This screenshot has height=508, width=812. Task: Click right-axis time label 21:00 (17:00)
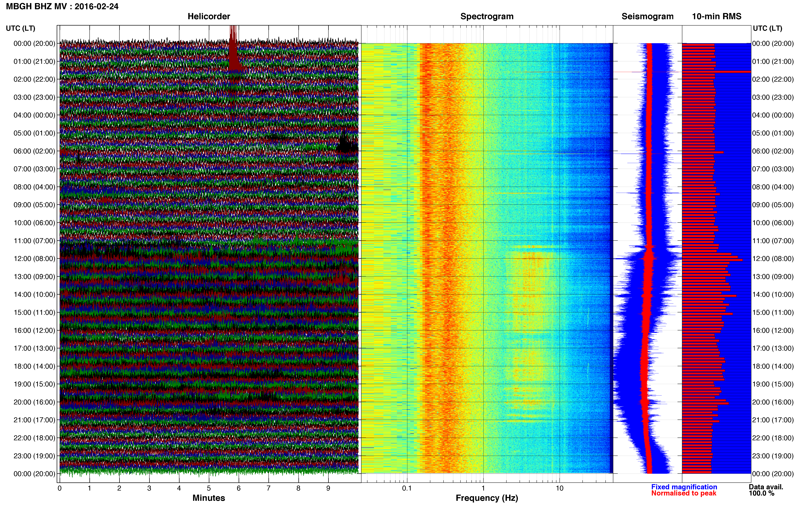773,420
